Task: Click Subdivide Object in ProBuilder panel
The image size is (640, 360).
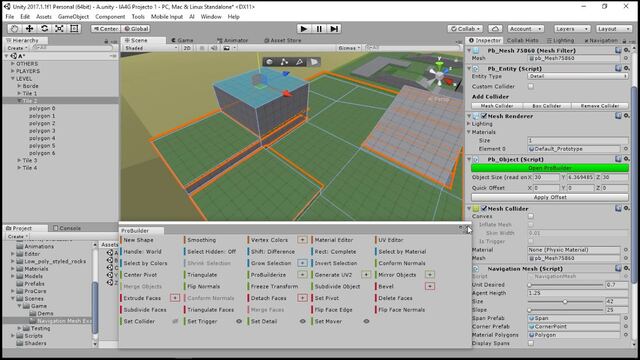Action: coord(337,286)
